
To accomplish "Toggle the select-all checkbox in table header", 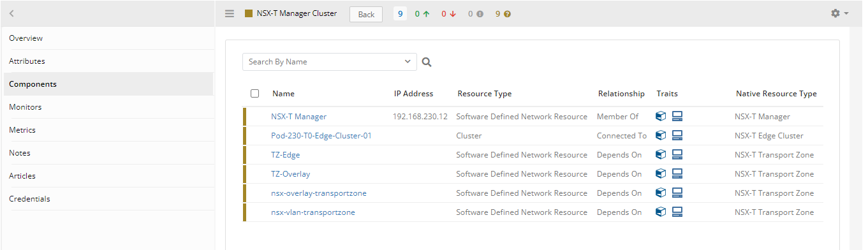I will 255,94.
